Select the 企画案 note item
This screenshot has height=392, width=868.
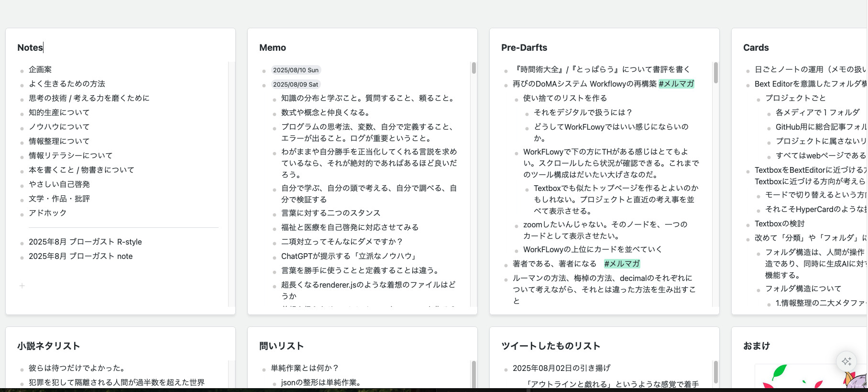[40, 69]
